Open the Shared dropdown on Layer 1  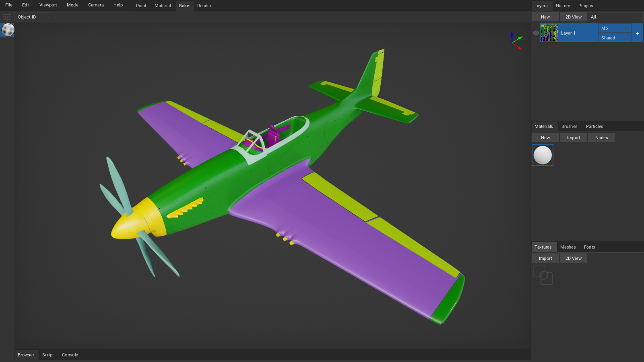pos(614,37)
